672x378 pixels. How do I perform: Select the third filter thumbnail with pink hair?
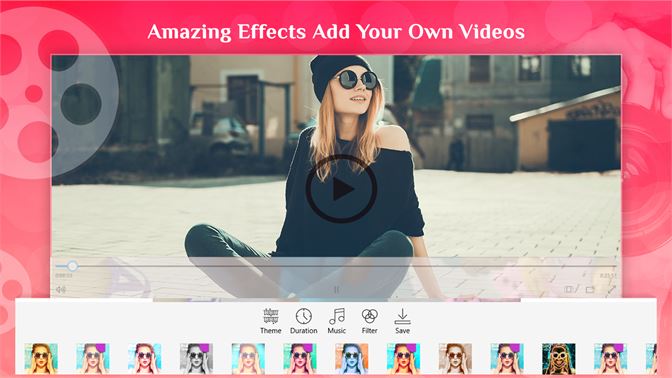(144, 359)
